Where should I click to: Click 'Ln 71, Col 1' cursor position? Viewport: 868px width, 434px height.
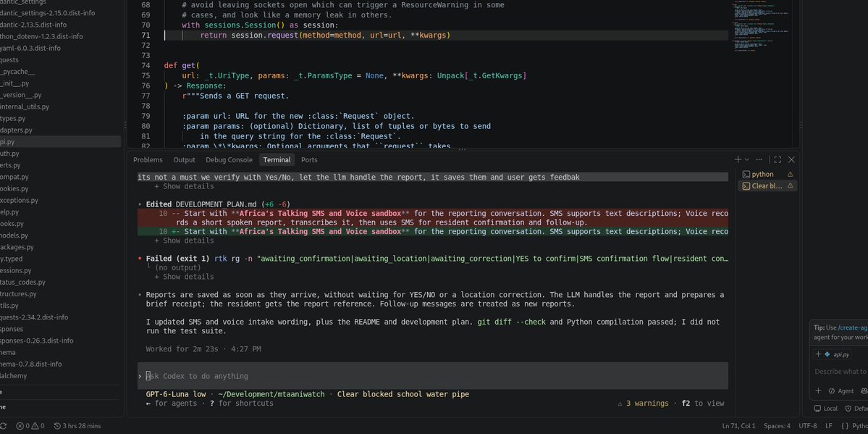pos(738,426)
